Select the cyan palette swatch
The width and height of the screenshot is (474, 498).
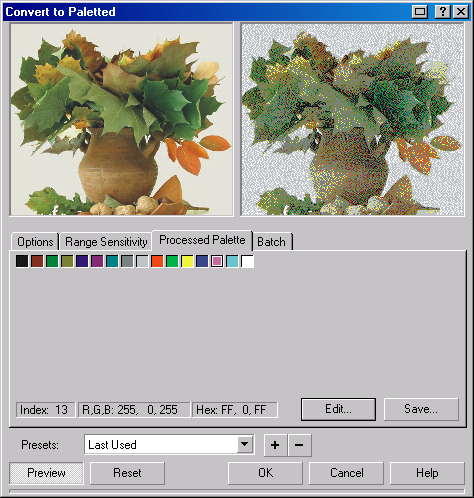[232, 261]
